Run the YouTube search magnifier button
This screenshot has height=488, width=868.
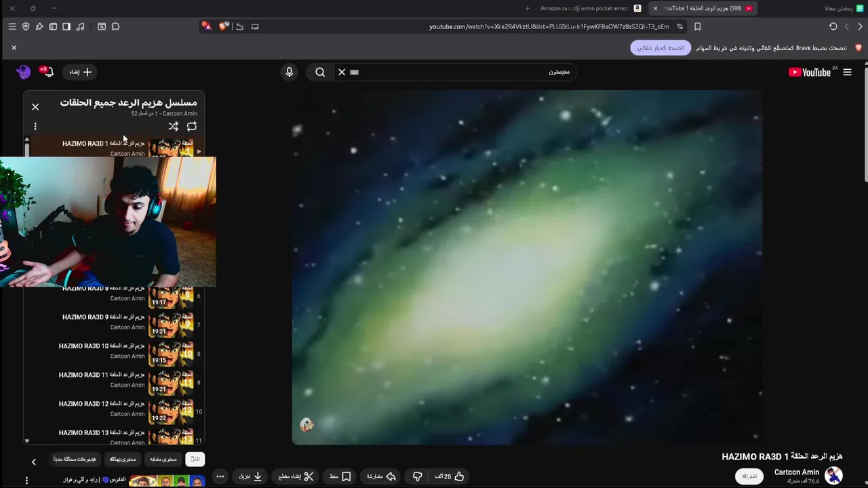coord(320,72)
